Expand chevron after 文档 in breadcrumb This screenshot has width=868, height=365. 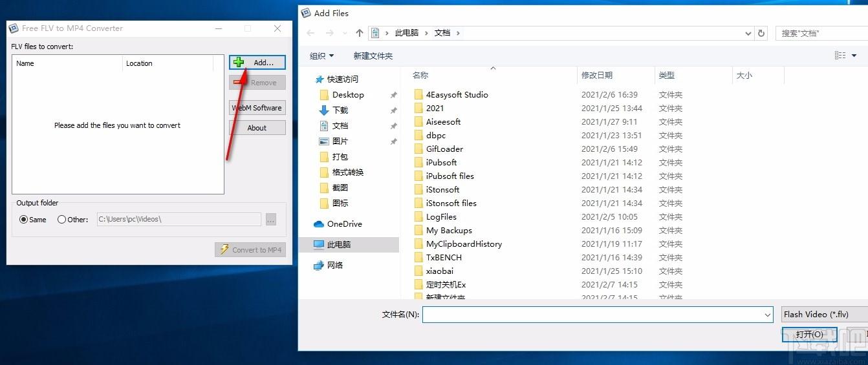click(459, 33)
